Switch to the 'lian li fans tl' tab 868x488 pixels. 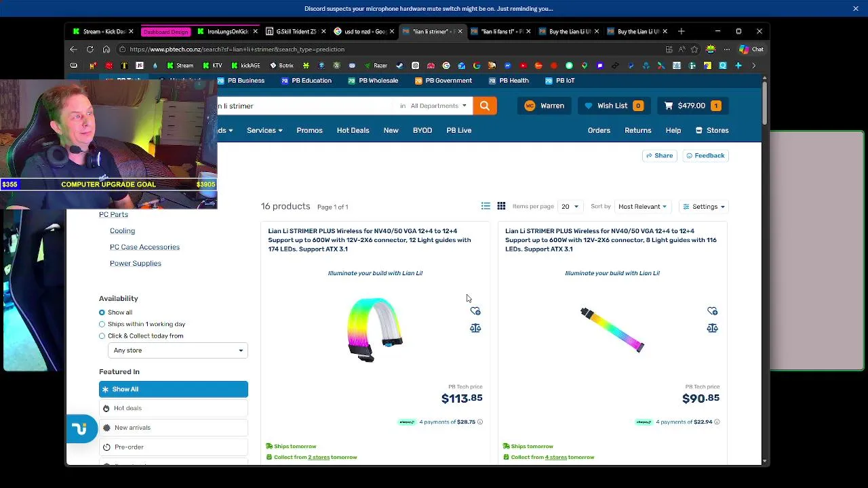[x=500, y=31]
